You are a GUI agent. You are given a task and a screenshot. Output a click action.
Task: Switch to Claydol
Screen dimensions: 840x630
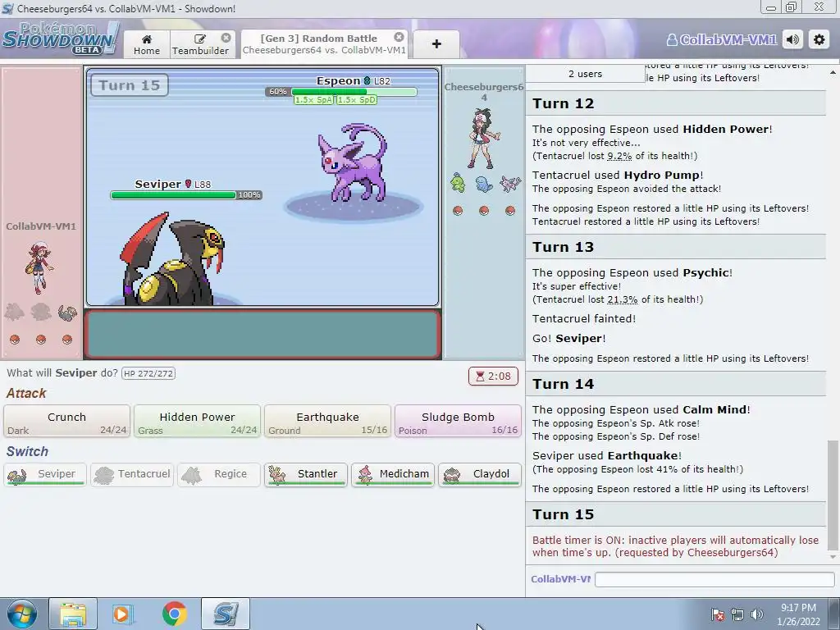[479, 475]
